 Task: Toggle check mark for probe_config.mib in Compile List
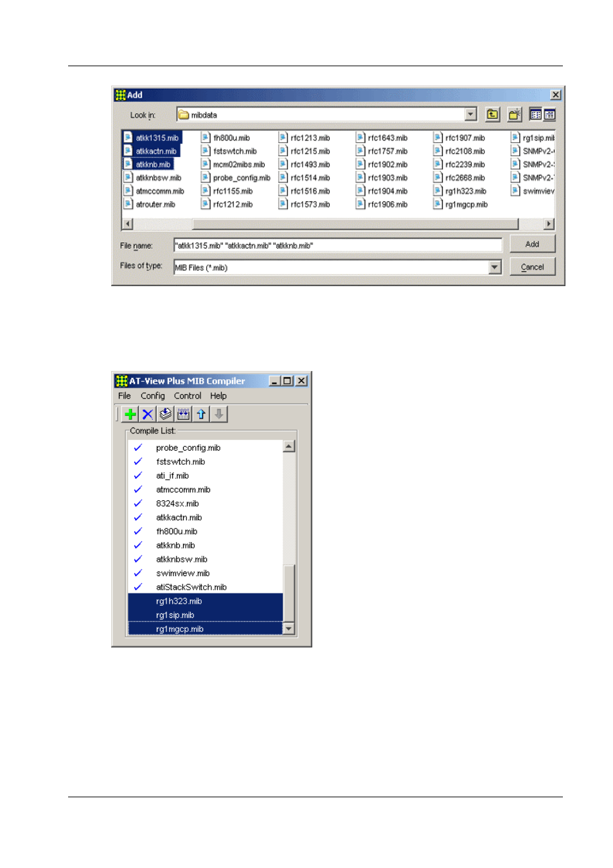point(138,448)
